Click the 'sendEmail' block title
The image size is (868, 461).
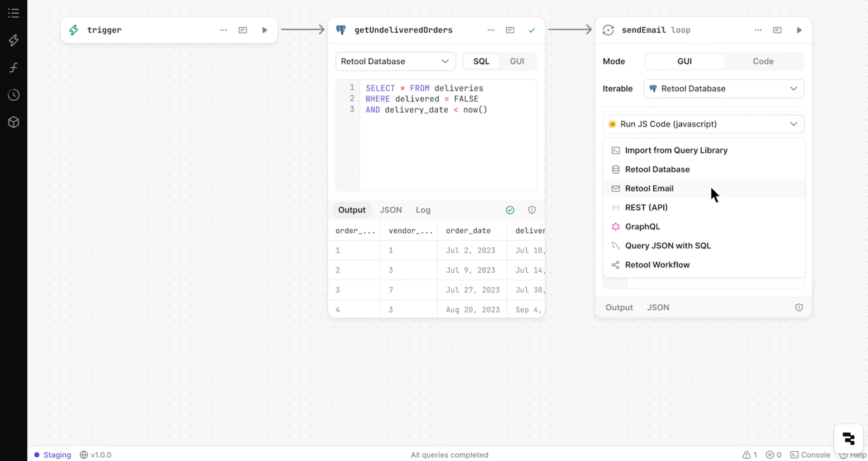pos(643,30)
